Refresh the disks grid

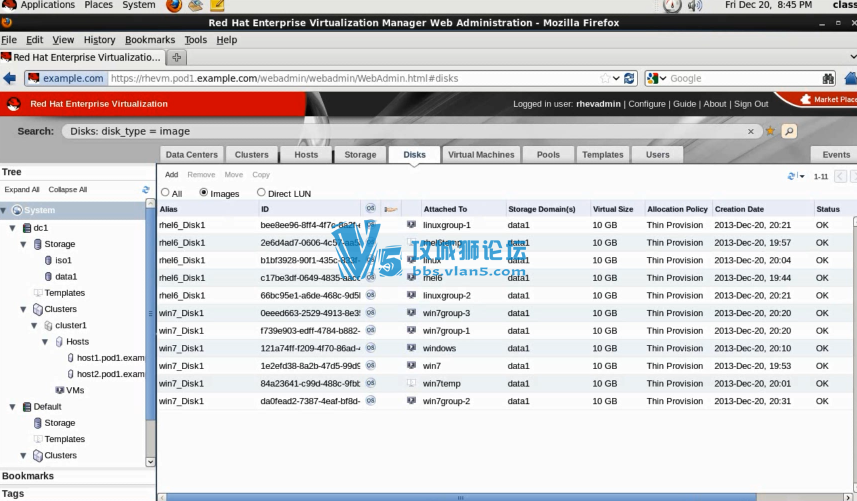[x=791, y=176]
